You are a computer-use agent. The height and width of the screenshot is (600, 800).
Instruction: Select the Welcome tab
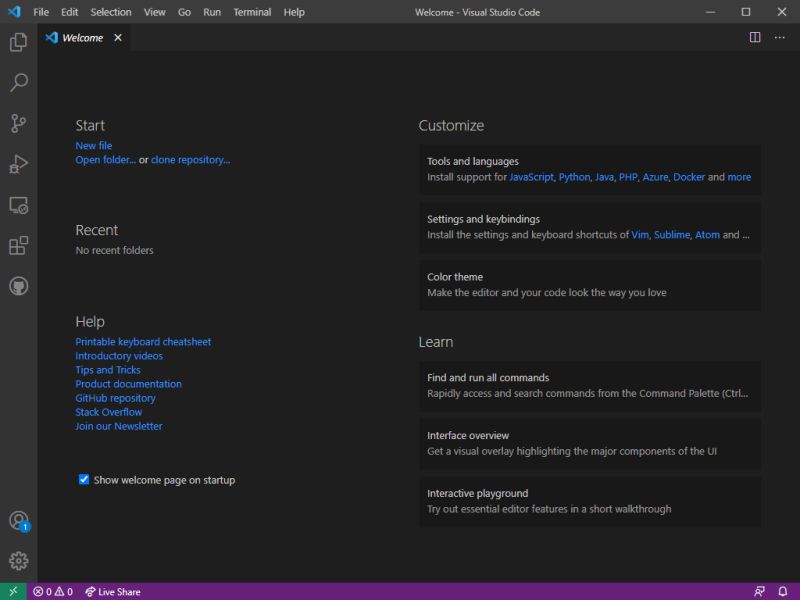click(80, 37)
